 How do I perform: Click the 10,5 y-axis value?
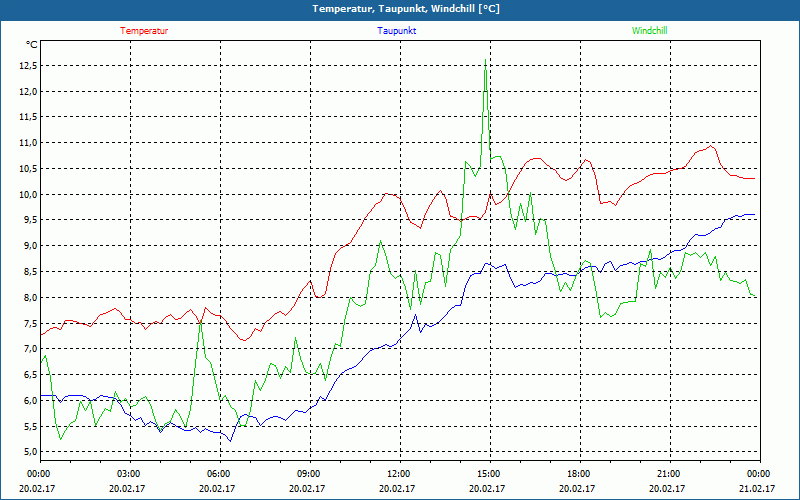point(29,169)
